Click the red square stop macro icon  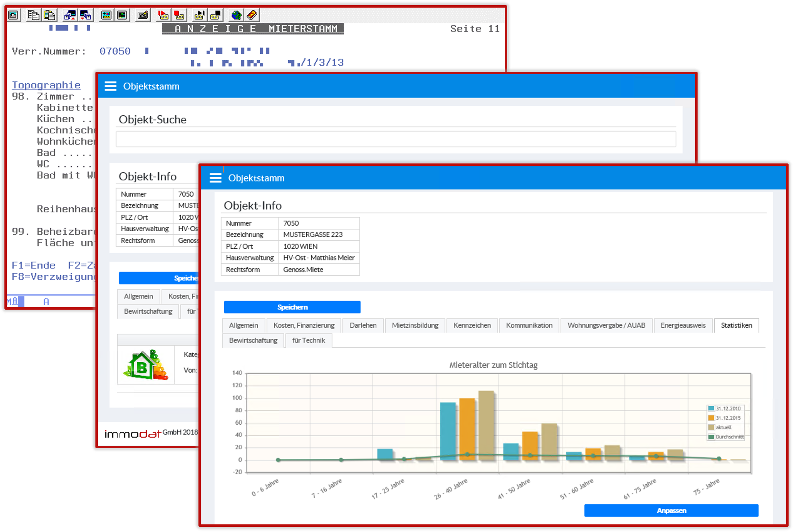point(179,15)
